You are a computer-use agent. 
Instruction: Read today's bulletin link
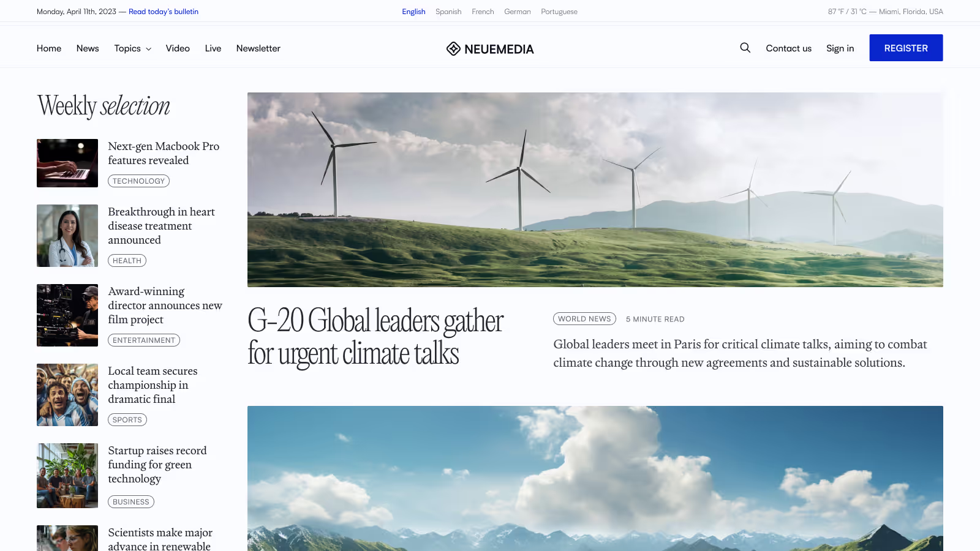click(x=164, y=12)
